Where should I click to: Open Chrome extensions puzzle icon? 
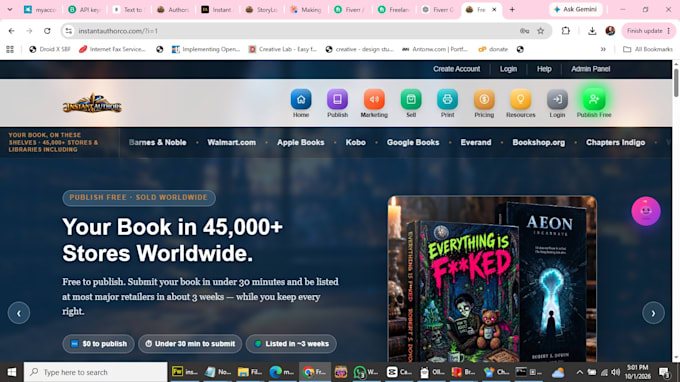566,31
